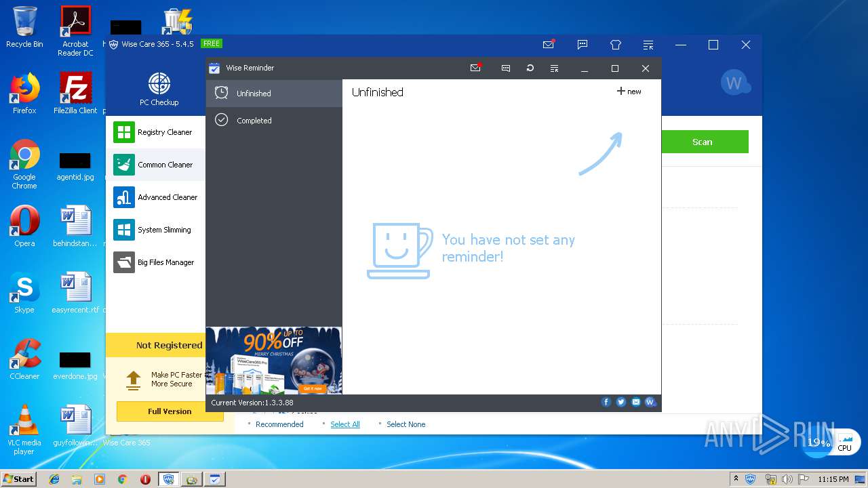Open the mail messages icon in Wise Reminder
Screen dimensions: 868x488
coord(475,68)
